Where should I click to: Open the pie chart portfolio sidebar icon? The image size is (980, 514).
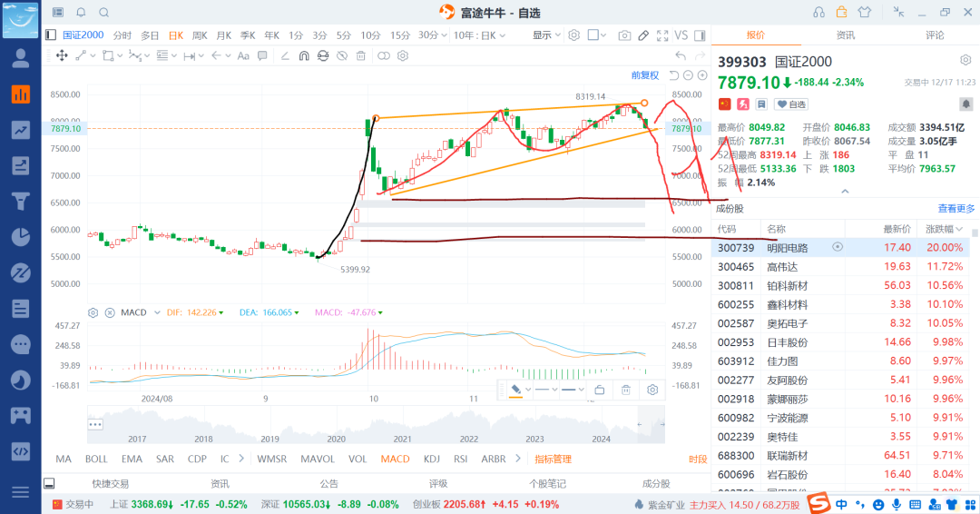(x=21, y=237)
